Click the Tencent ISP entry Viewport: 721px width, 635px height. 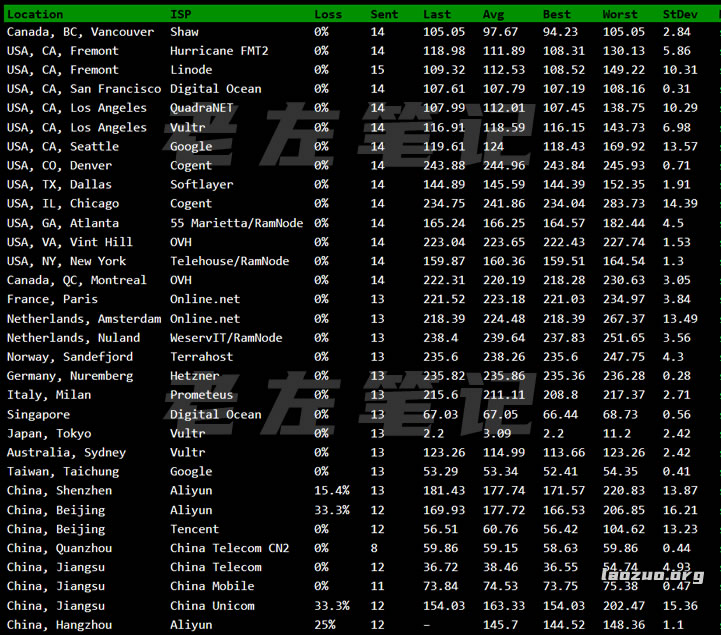coord(195,529)
